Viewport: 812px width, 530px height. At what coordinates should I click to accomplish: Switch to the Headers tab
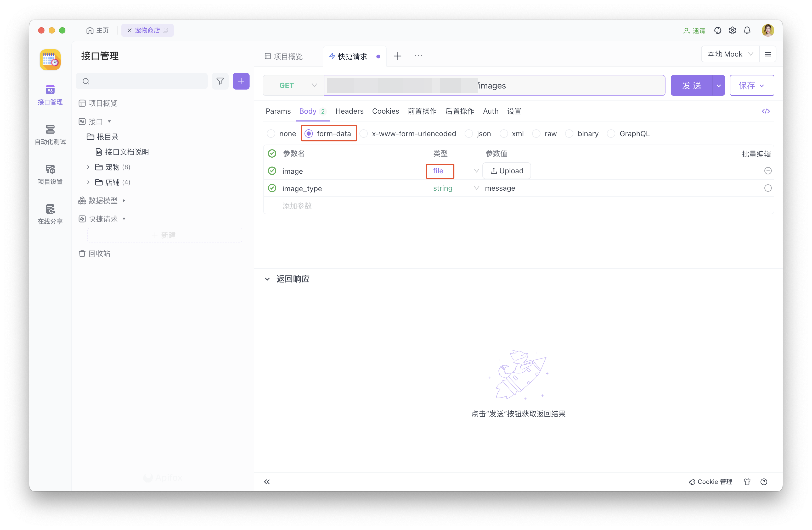[349, 111]
